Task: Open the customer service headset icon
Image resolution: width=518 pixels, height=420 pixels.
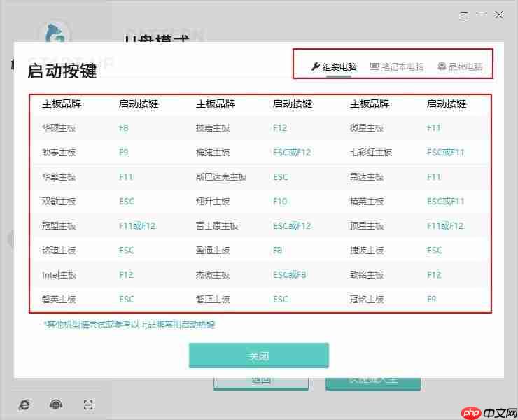Action: 56,404
